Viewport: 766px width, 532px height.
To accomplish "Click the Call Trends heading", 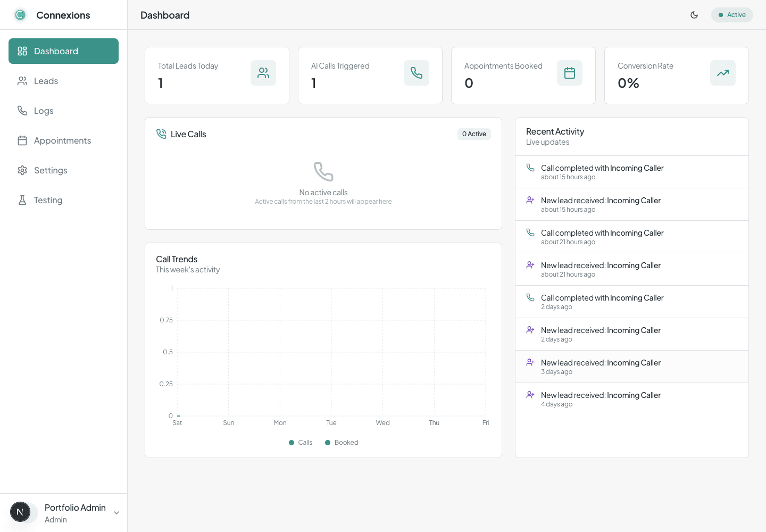I will pos(177,259).
